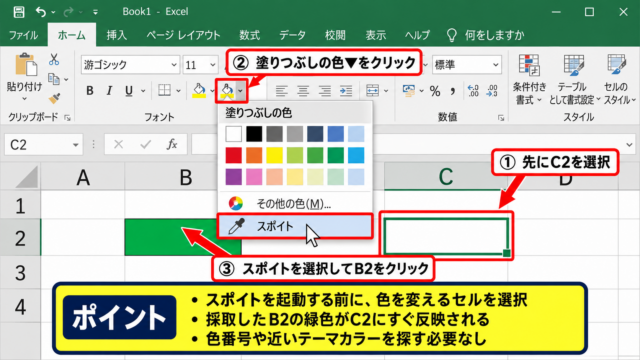Switch to the 数式 ribbon tab

[249, 35]
